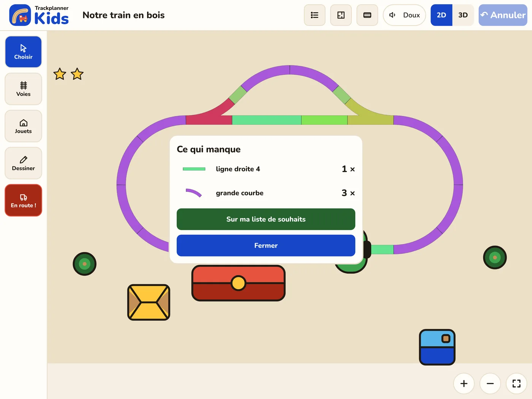
Task: Click the card icon in top toolbar
Action: (x=367, y=15)
